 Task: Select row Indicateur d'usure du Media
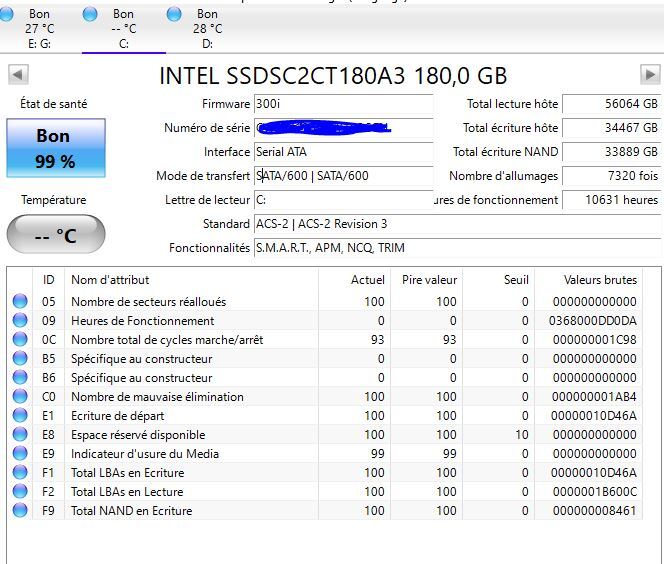tap(325, 453)
